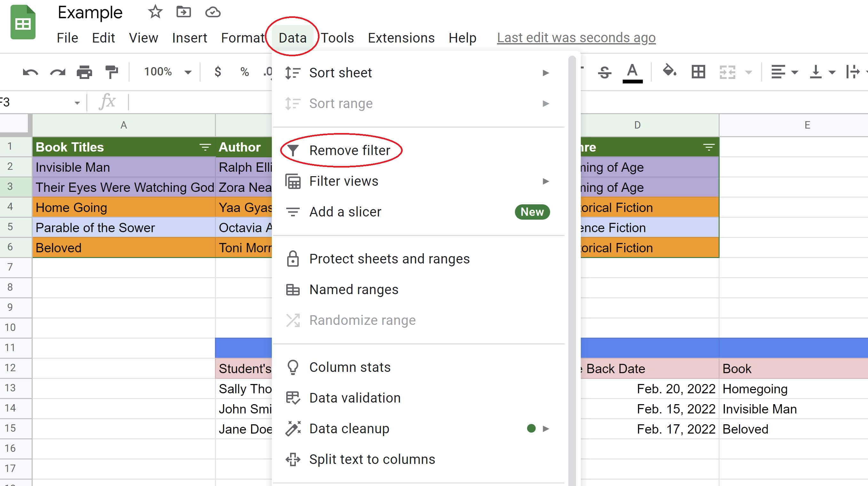This screenshot has width=868, height=486.
Task: Click Add a slicer option
Action: (x=345, y=212)
